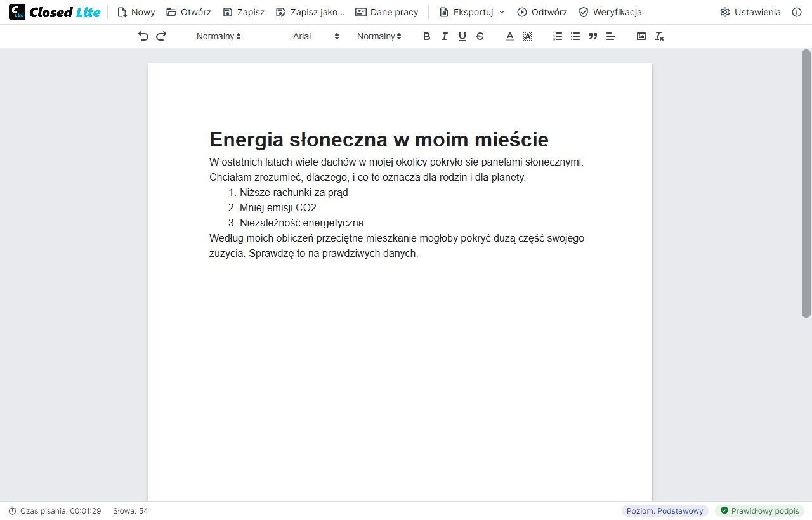The image size is (812, 520).
Task: Click the Closed Lite logo
Action: pyautogui.click(x=55, y=12)
